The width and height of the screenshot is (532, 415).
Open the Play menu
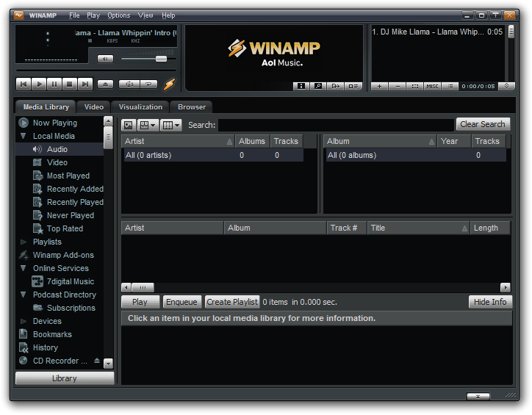pos(93,15)
